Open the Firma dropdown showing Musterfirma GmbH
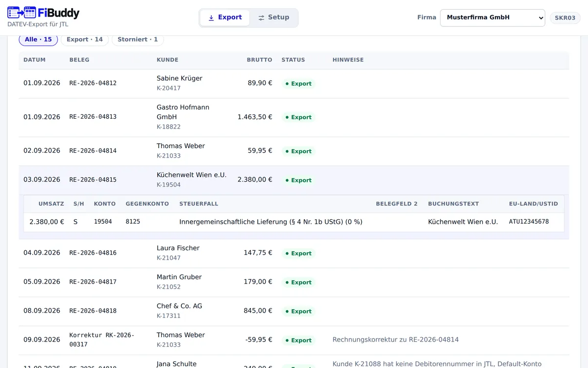The image size is (588, 368). point(492,18)
